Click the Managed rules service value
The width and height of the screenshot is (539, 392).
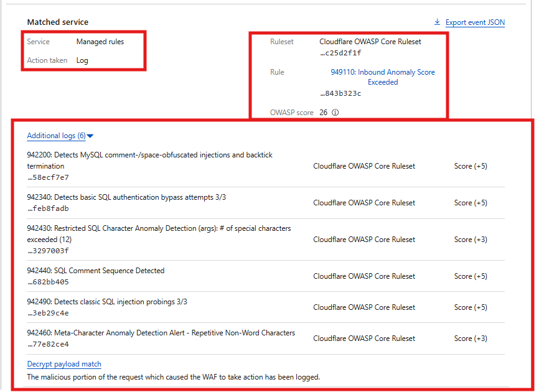[x=100, y=42]
